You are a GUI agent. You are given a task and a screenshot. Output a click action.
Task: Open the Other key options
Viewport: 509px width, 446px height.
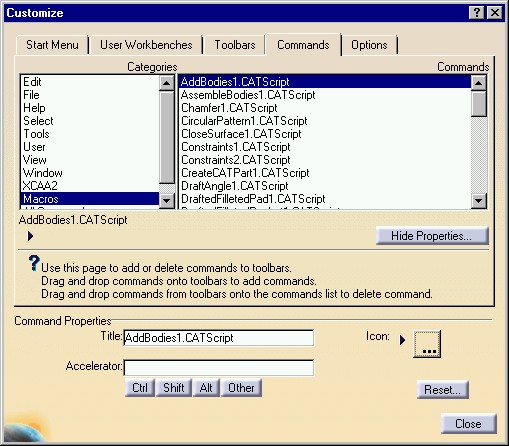241,388
